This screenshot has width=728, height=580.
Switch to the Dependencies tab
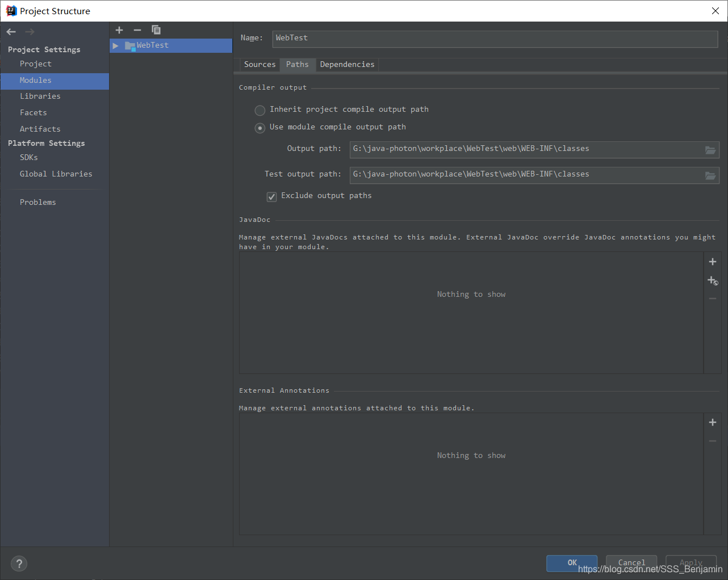click(347, 65)
